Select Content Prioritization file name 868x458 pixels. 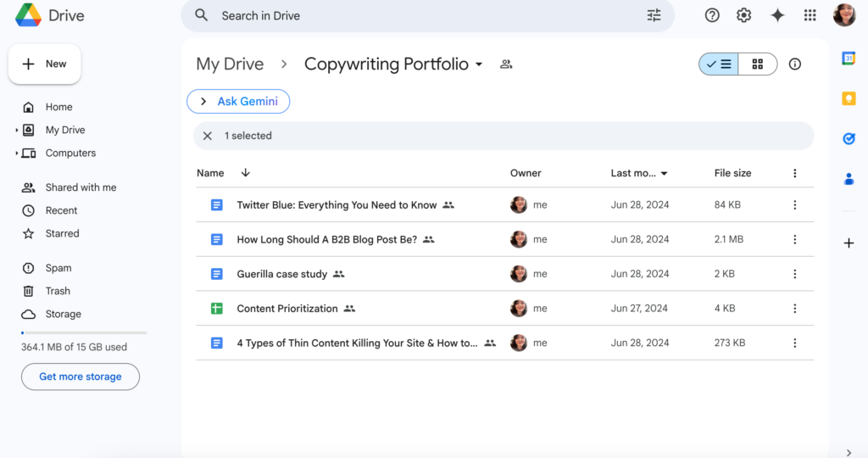click(287, 309)
